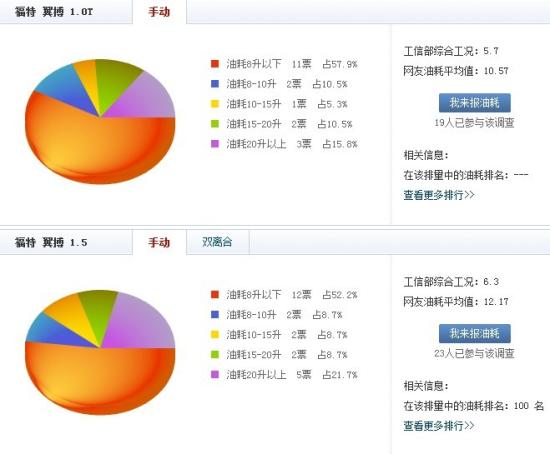
Task: Click red 油耗8升以下 swatch in 1.5 legend
Action: tap(215, 294)
